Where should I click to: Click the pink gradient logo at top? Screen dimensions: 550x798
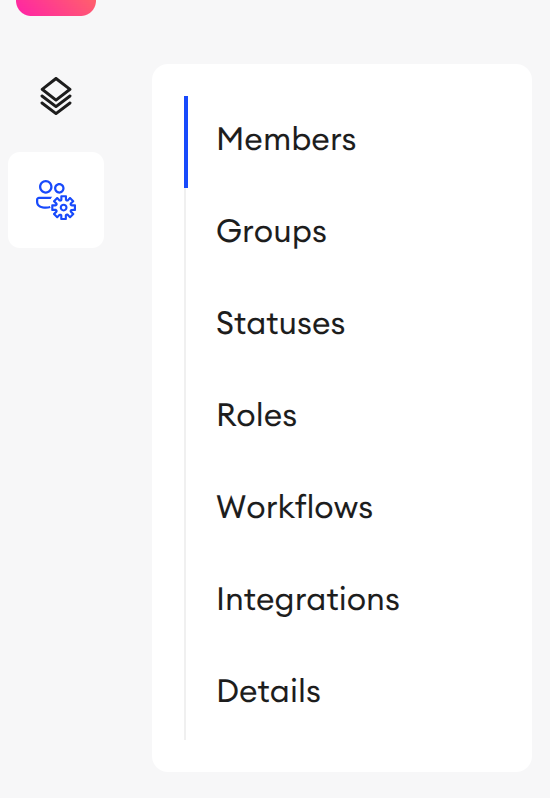click(x=56, y=7)
